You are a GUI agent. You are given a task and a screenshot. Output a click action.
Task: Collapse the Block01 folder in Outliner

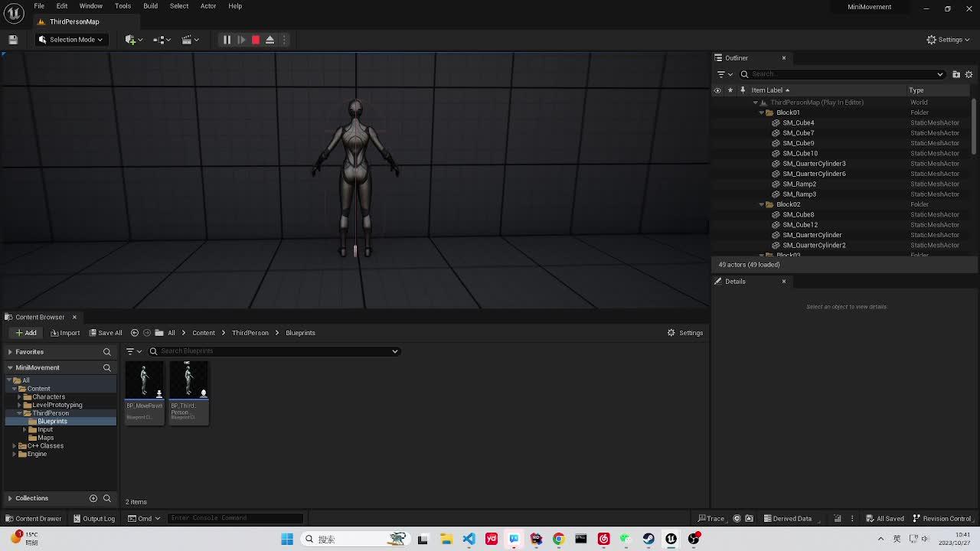[x=761, y=112]
